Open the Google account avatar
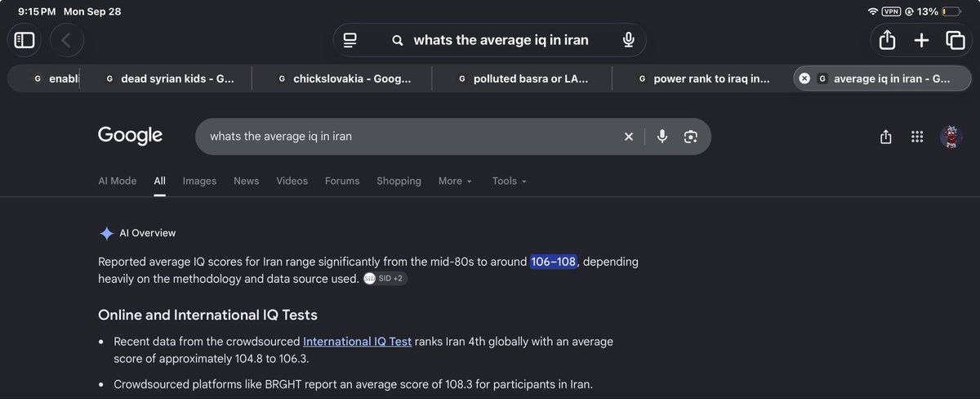This screenshot has height=399, width=980. click(951, 137)
